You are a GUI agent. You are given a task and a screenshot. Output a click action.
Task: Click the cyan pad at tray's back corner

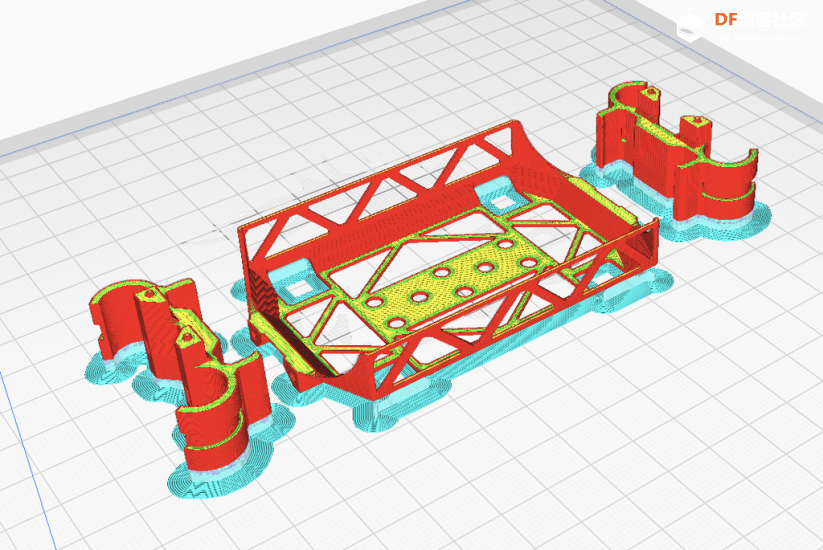pyautogui.click(x=492, y=192)
